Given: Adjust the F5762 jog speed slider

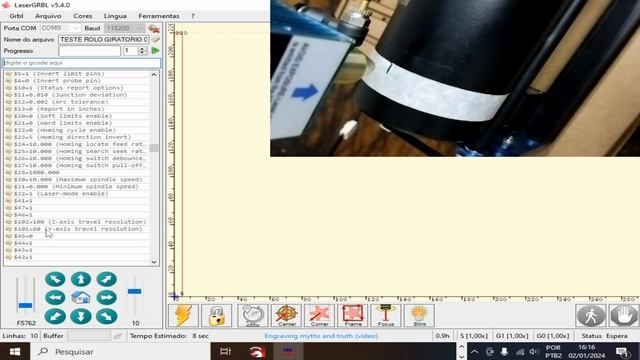Looking at the screenshot, I should [25, 305].
